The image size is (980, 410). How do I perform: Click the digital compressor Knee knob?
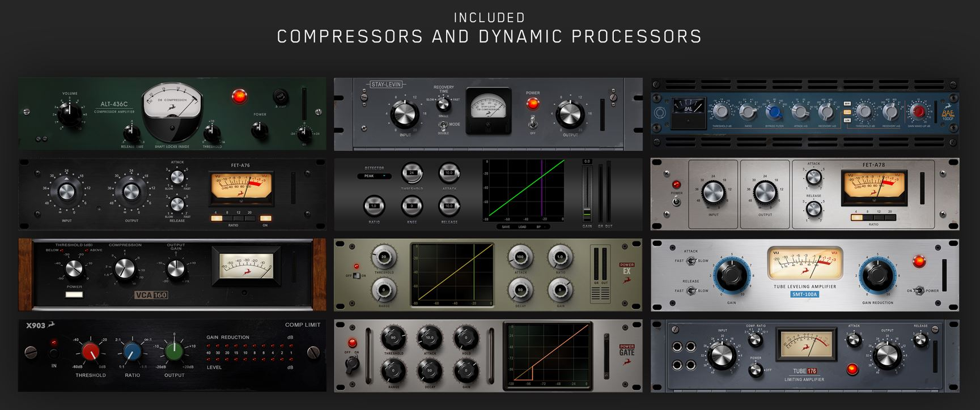click(412, 206)
